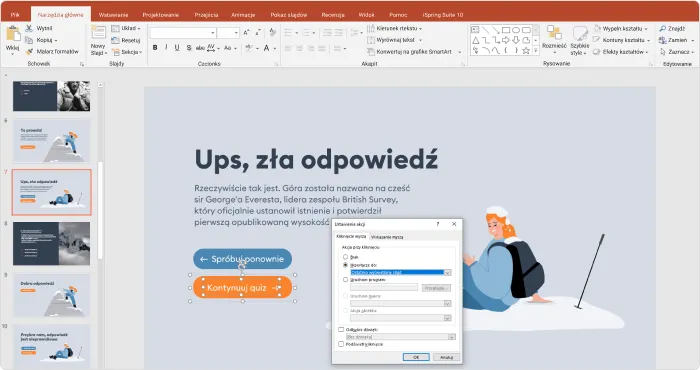The height and width of the screenshot is (370, 700).
Task: Open the font size dropdown
Action: pos(236,33)
